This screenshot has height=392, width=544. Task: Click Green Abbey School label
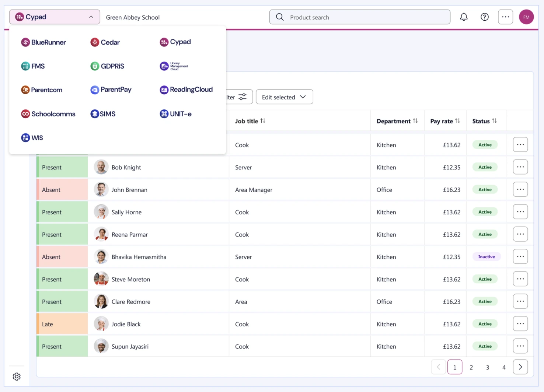(133, 17)
